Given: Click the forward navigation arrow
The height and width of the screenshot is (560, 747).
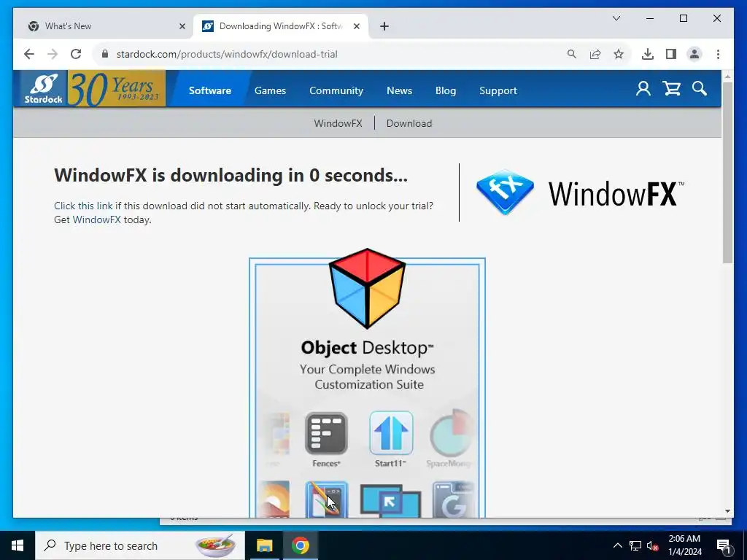Looking at the screenshot, I should (53, 54).
